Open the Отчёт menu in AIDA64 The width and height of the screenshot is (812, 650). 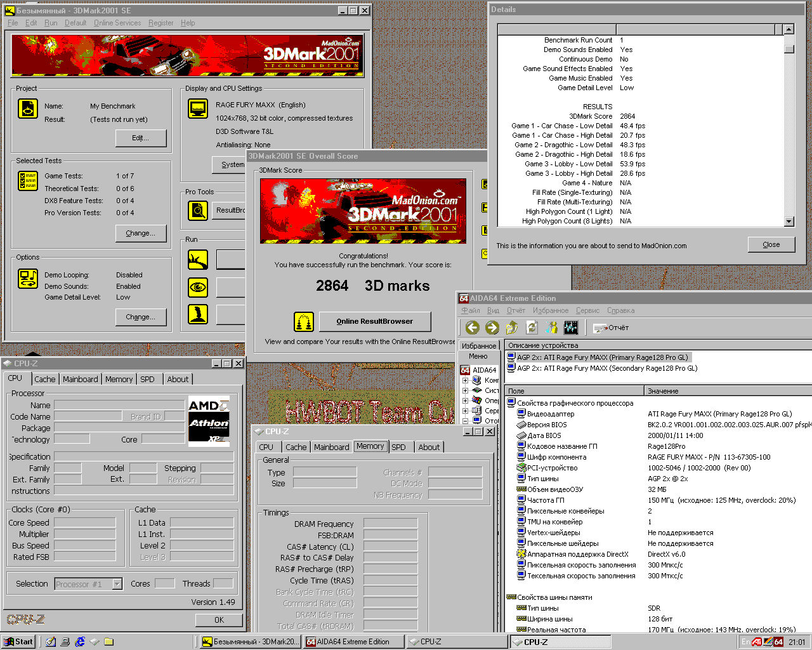(x=516, y=310)
